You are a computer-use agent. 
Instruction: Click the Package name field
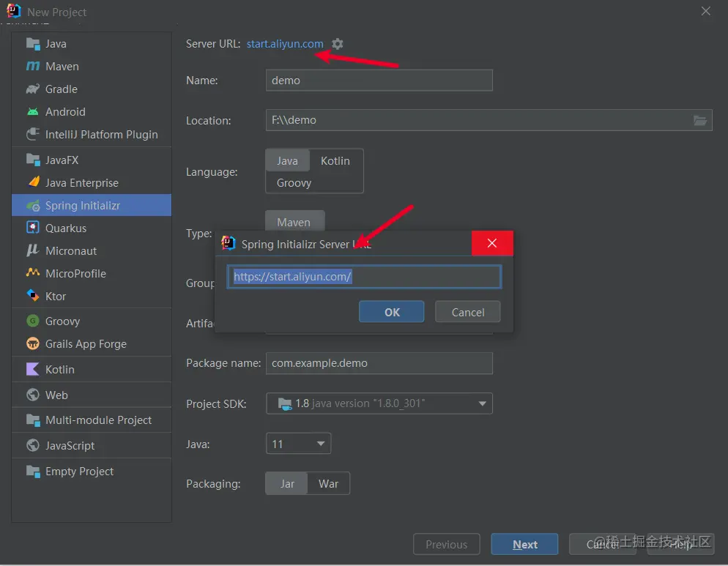tap(379, 363)
